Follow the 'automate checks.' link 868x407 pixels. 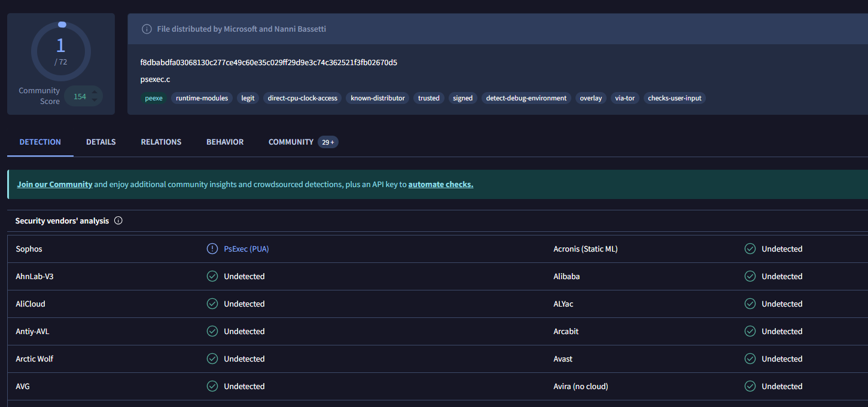tap(440, 184)
